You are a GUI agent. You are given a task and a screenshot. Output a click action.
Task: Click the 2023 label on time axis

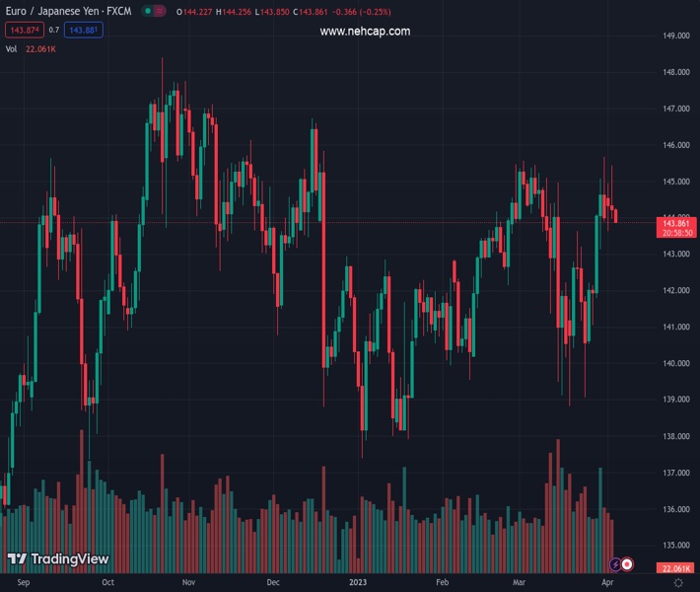point(359,582)
